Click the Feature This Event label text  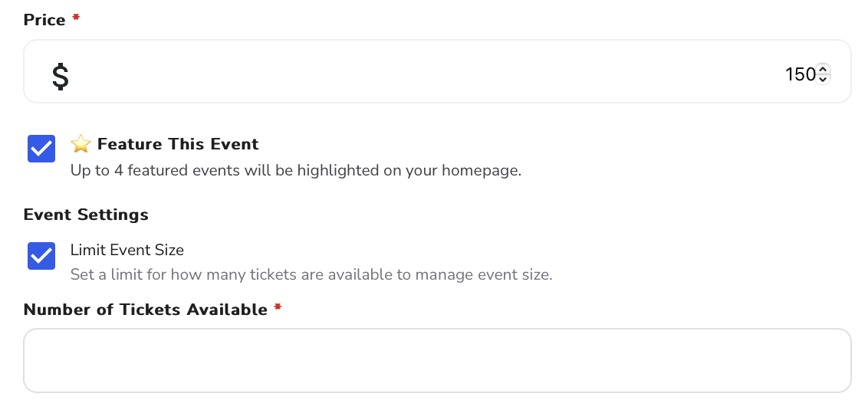[x=178, y=144]
